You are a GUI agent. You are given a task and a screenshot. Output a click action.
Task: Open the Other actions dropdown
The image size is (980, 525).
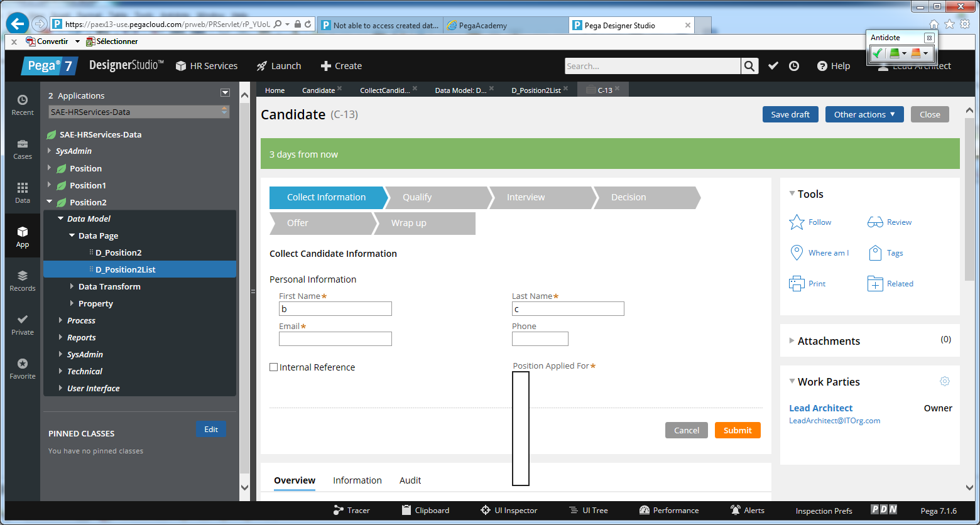864,114
